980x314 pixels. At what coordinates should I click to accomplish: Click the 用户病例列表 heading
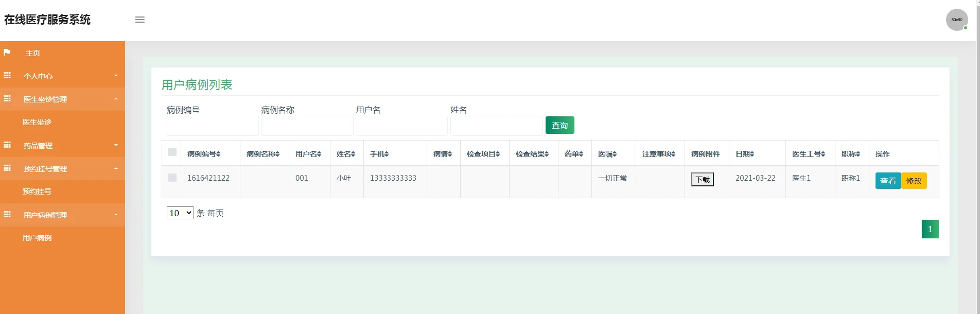click(197, 85)
